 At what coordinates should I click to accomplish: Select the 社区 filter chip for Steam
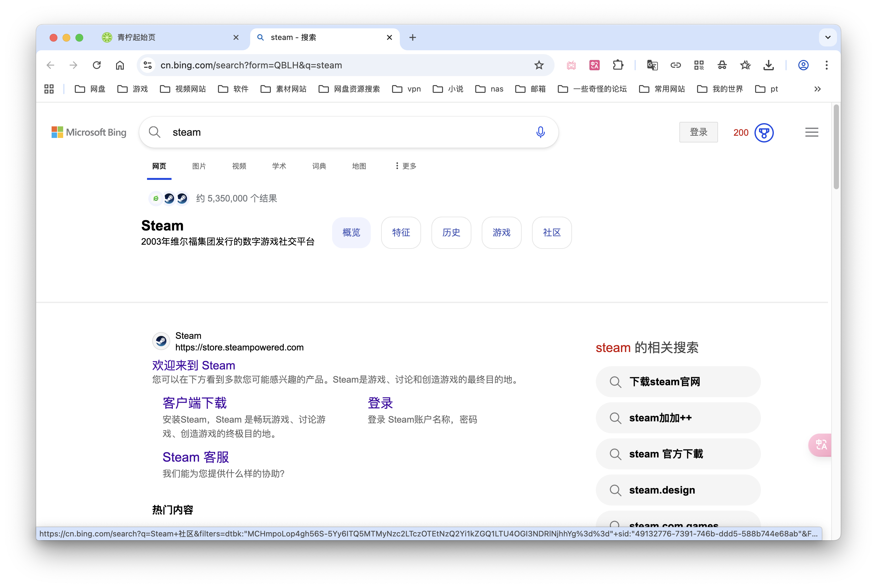(x=551, y=232)
